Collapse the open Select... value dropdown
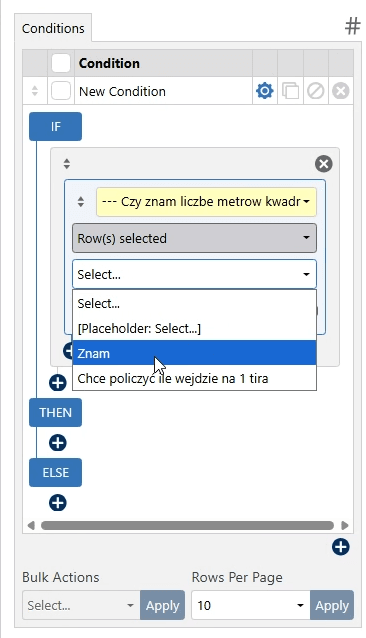The height and width of the screenshot is (638, 366). [x=194, y=274]
